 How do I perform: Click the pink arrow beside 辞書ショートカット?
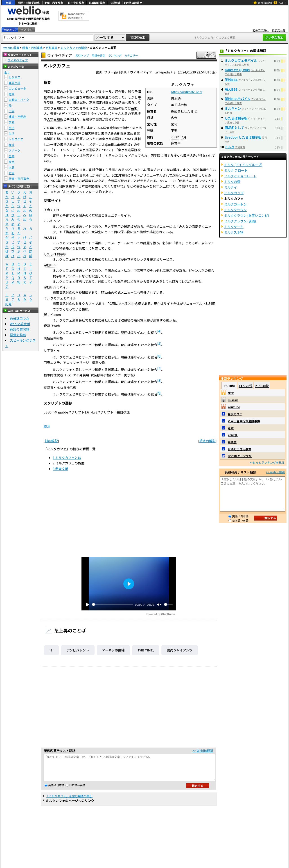tap(5, 55)
